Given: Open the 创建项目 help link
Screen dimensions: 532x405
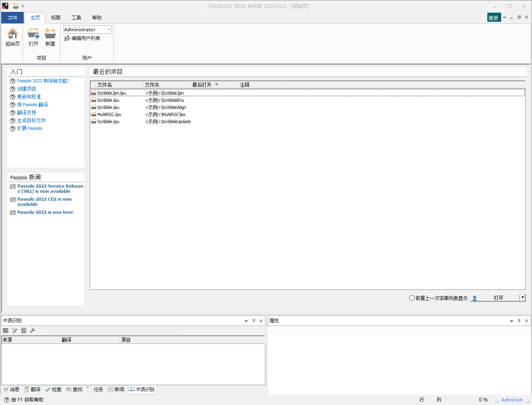Looking at the screenshot, I should pos(27,89).
